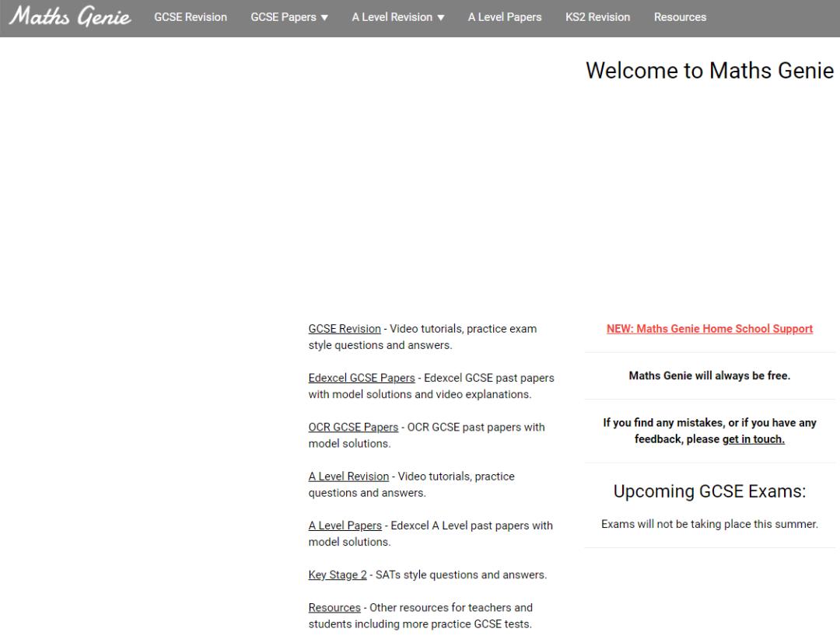Open the A Level Papers link in the page body
The width and height of the screenshot is (840, 639).
(345, 526)
